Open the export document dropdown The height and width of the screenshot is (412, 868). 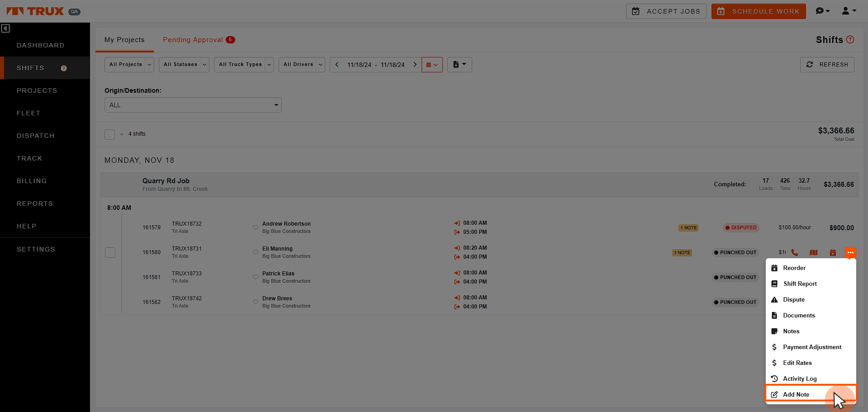pos(460,65)
